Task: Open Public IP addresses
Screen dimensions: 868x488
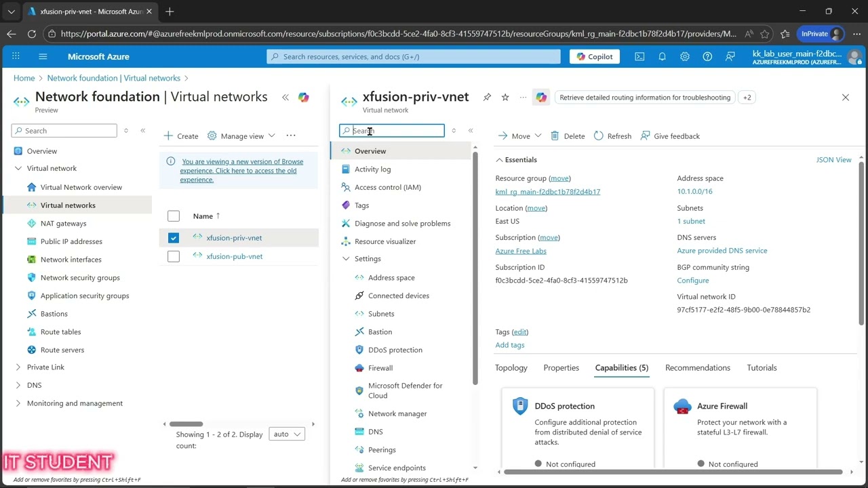Action: tap(71, 241)
